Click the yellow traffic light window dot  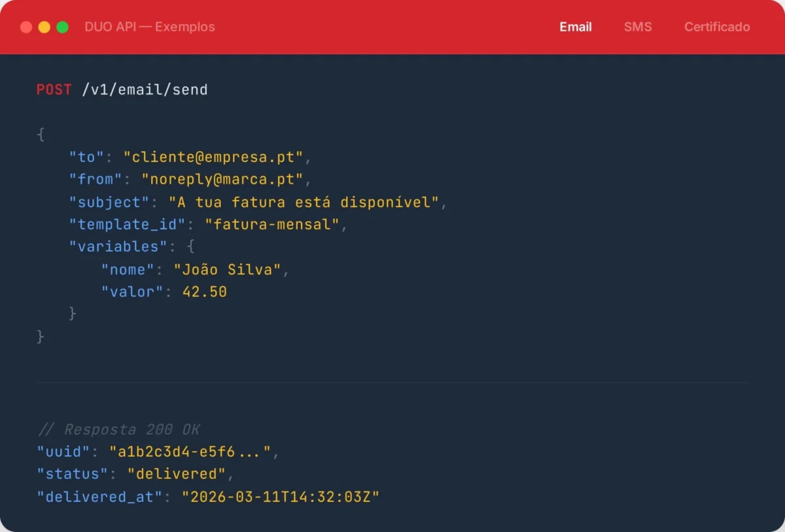pyautogui.click(x=43, y=27)
